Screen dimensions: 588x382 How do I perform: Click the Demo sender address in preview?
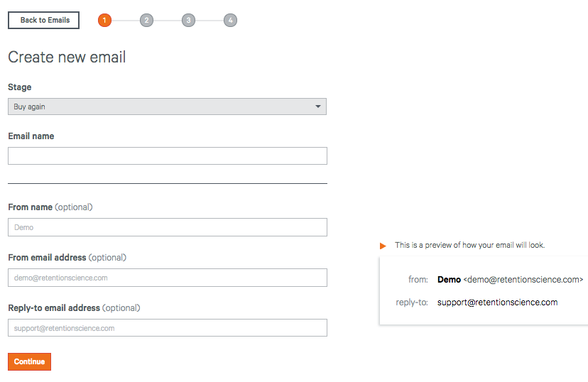pos(510,280)
